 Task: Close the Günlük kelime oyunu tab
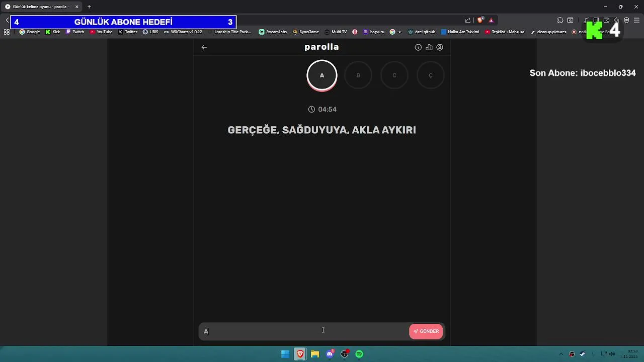click(x=76, y=7)
